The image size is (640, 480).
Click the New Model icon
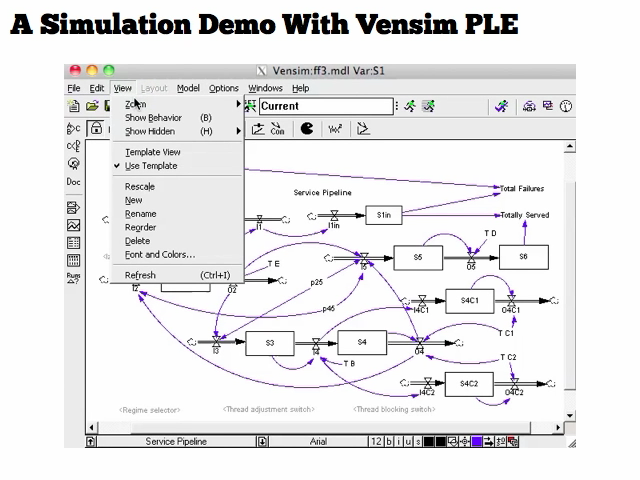point(73,106)
